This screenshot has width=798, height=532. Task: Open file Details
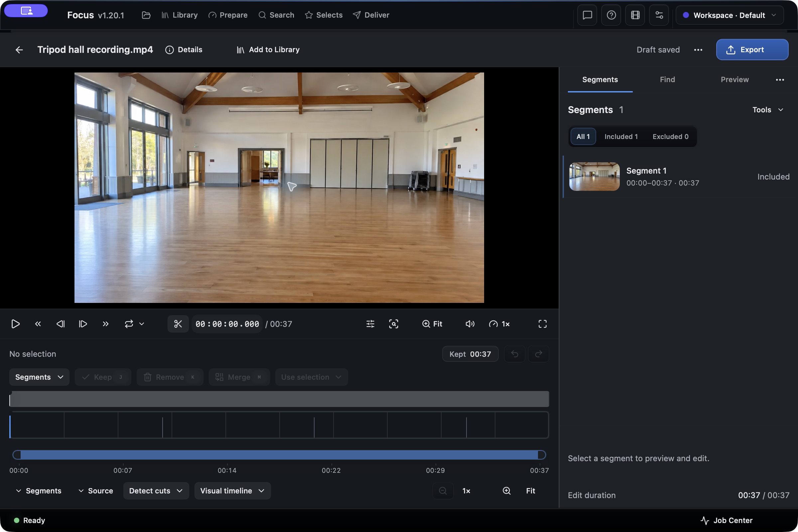pyautogui.click(x=184, y=50)
